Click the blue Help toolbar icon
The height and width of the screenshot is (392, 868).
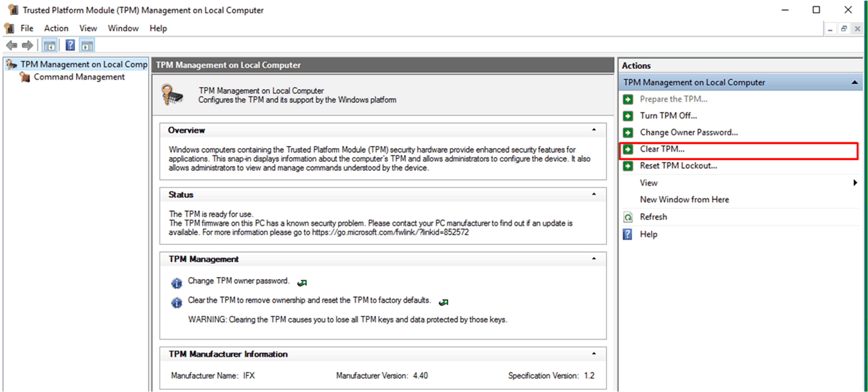coord(70,45)
